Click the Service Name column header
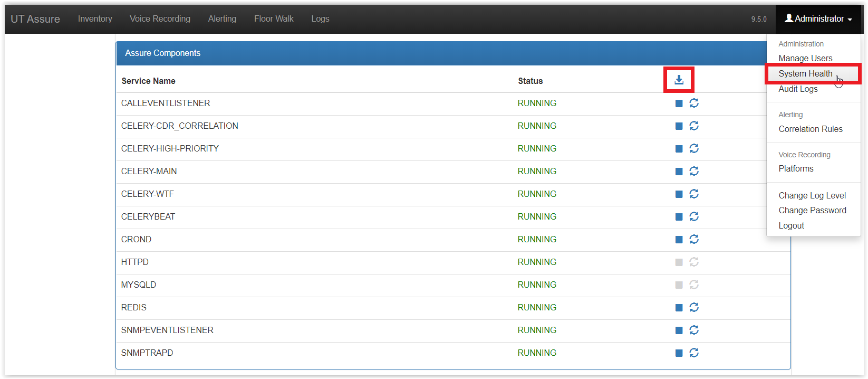The height and width of the screenshot is (379, 868). click(148, 81)
